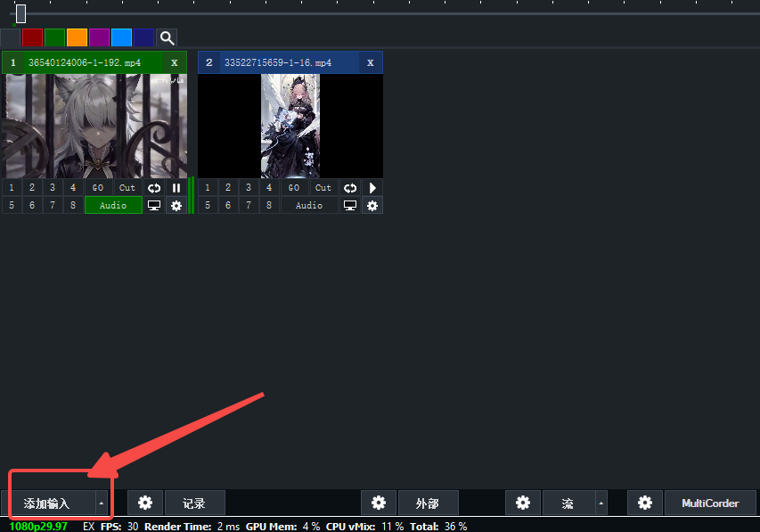Viewport: 760px width, 532px height.
Task: Select the red category color tab
Action: click(x=32, y=37)
